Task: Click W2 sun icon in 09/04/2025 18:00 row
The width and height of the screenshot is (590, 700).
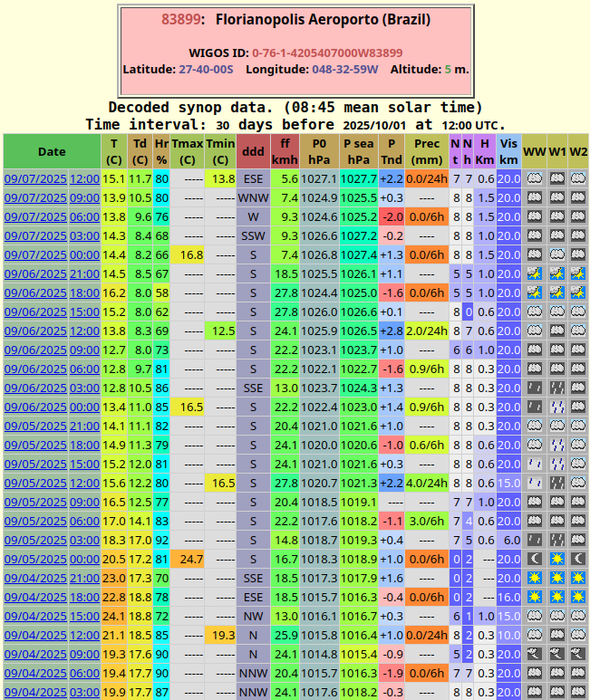Action: (x=578, y=597)
